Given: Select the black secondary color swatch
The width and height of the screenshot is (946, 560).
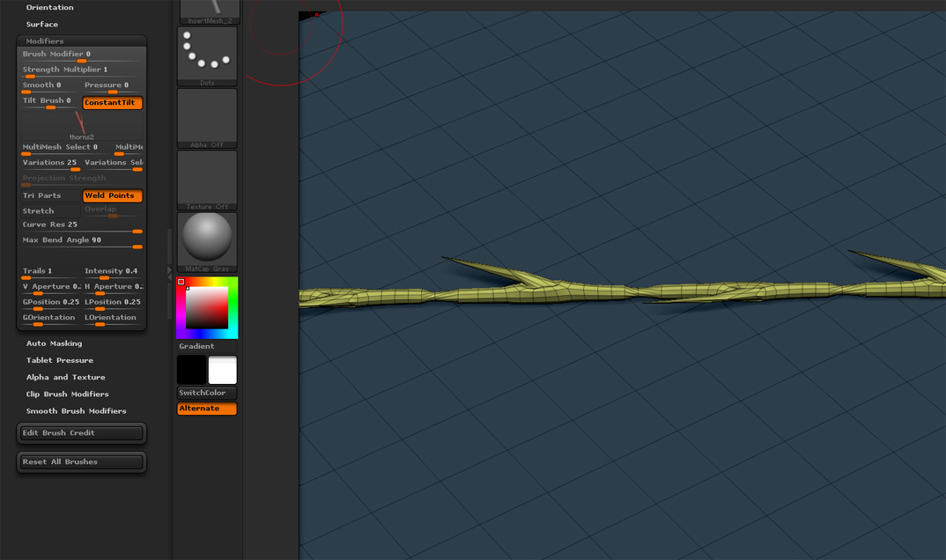Looking at the screenshot, I should click(191, 370).
